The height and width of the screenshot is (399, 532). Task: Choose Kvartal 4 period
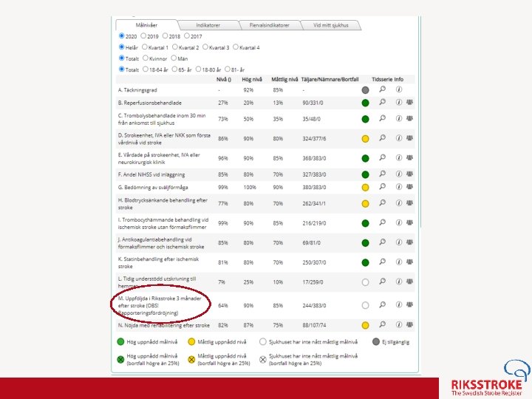tap(236, 47)
